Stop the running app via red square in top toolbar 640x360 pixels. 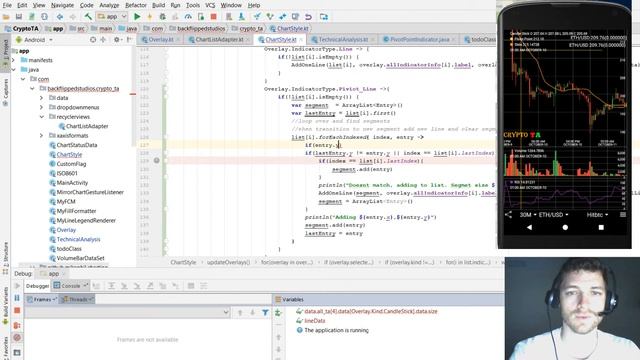(213, 17)
